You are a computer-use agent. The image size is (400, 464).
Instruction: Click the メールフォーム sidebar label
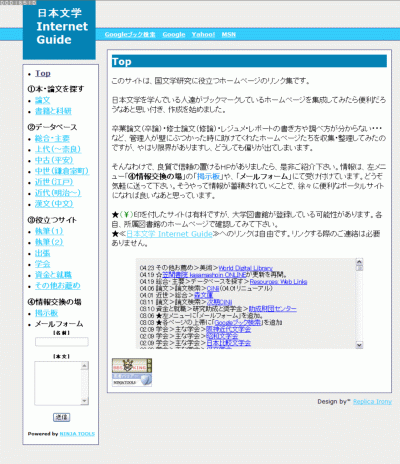click(59, 324)
